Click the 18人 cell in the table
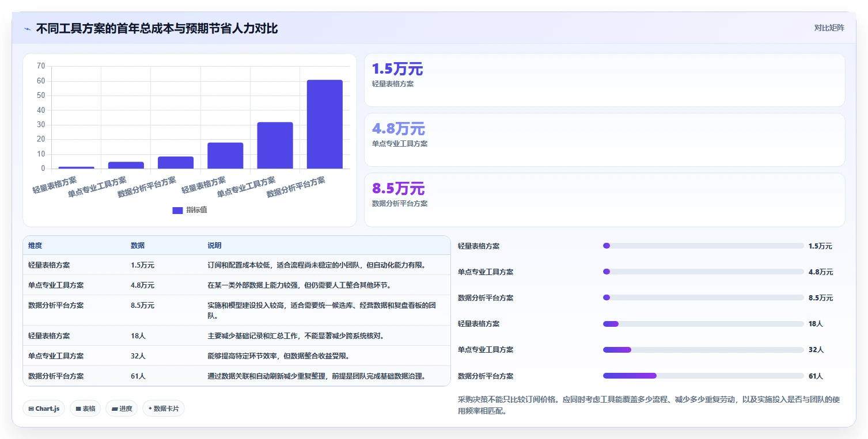The height and width of the screenshot is (439, 868). 138,336
